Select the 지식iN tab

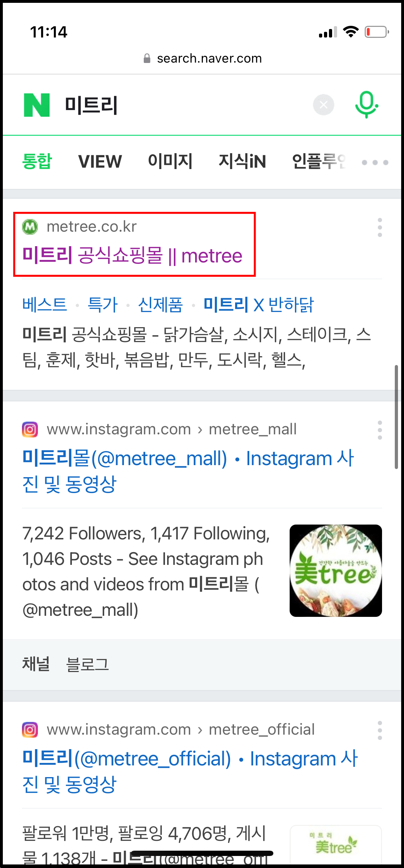click(242, 161)
